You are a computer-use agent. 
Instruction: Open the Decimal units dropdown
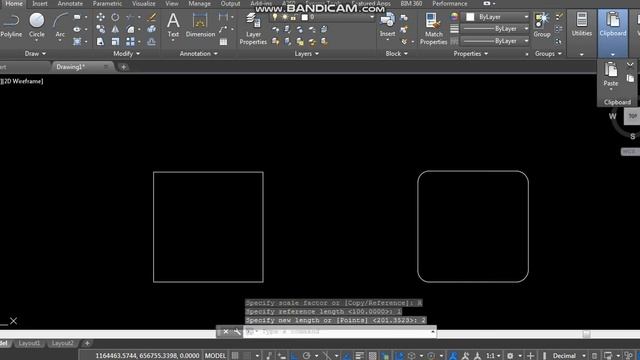click(569, 356)
